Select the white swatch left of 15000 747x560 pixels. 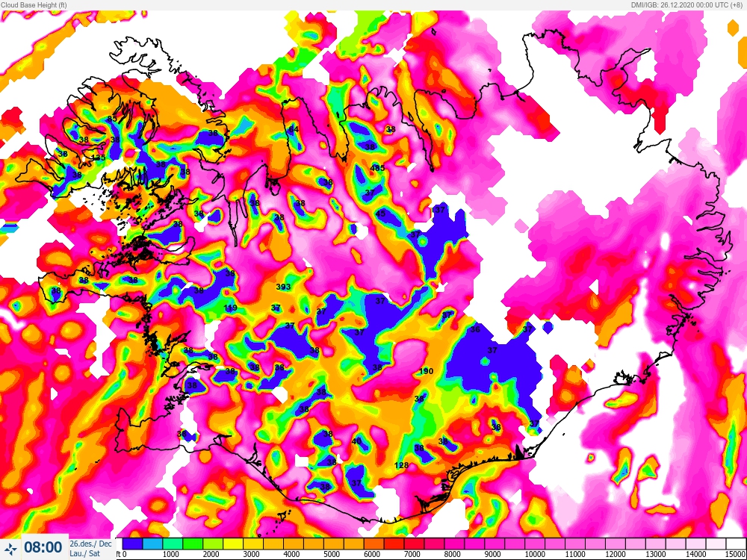point(736,544)
